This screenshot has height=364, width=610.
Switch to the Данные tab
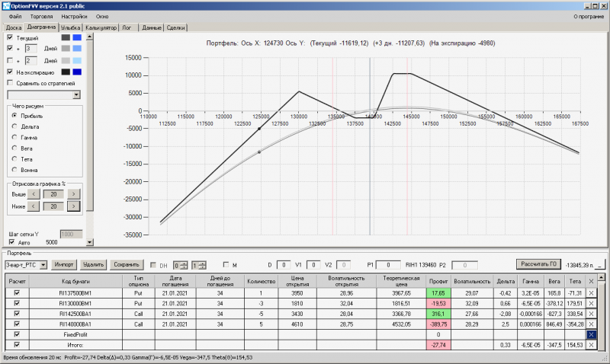(152, 27)
